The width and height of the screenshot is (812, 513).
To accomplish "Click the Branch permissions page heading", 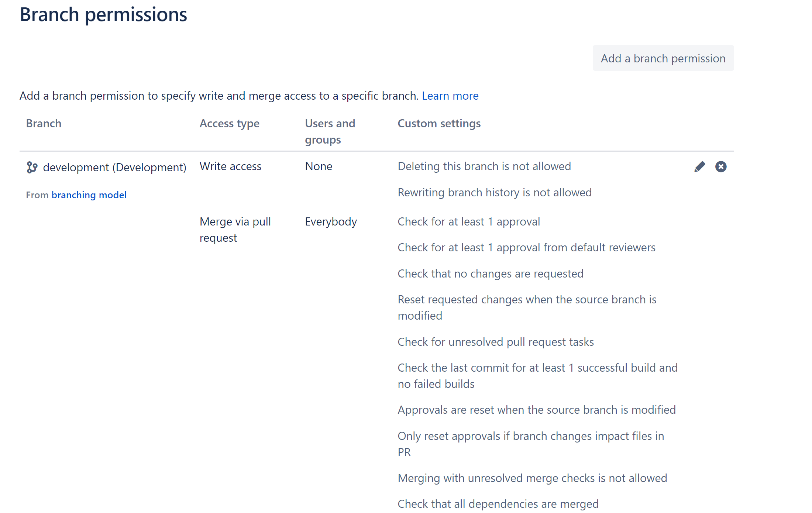I will [x=103, y=15].
